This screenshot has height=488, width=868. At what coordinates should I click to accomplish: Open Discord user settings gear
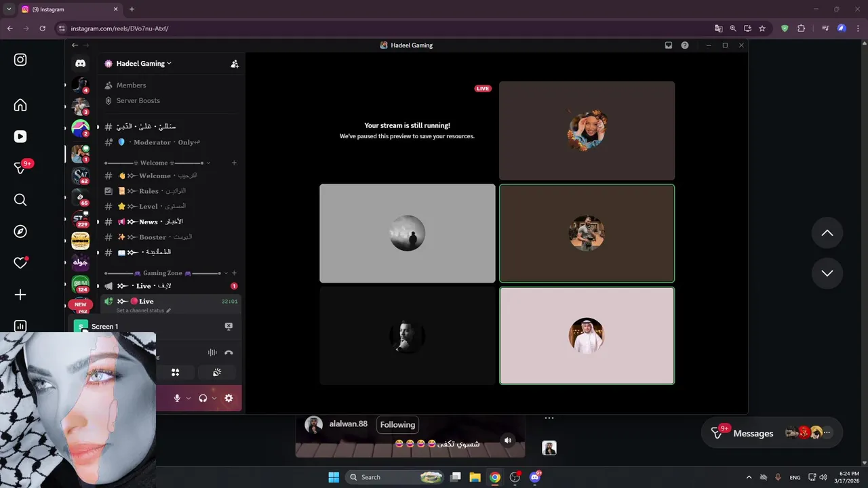tap(229, 398)
